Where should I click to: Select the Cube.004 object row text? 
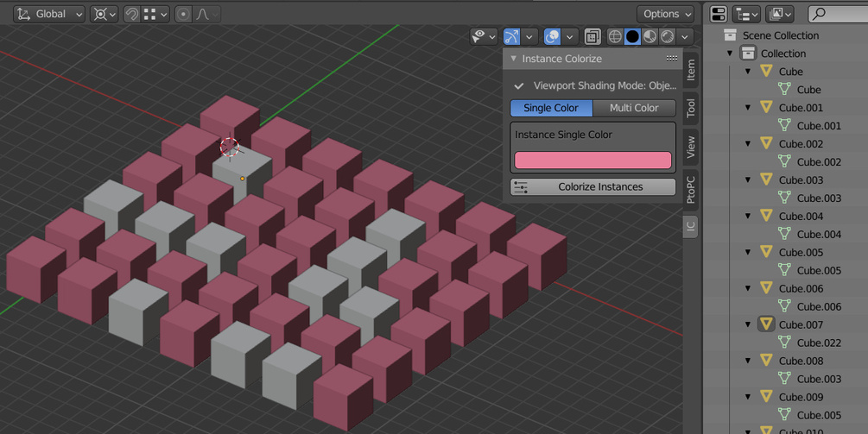[x=801, y=217]
